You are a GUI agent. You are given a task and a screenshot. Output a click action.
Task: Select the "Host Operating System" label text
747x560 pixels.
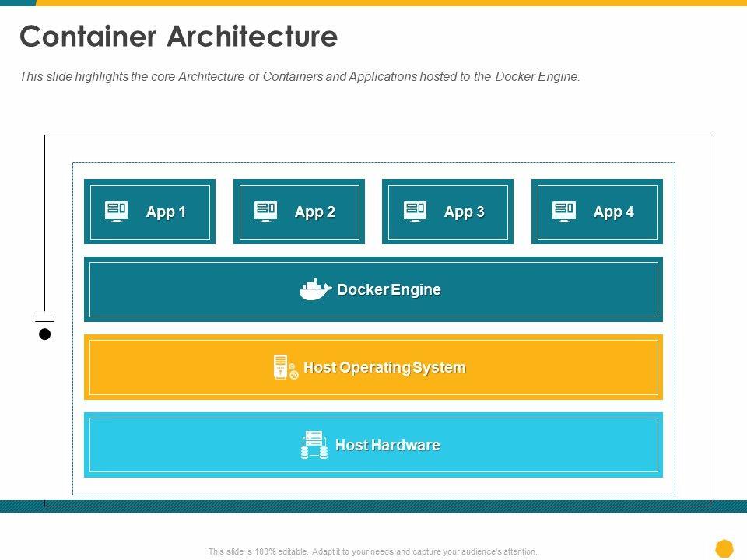pos(384,367)
